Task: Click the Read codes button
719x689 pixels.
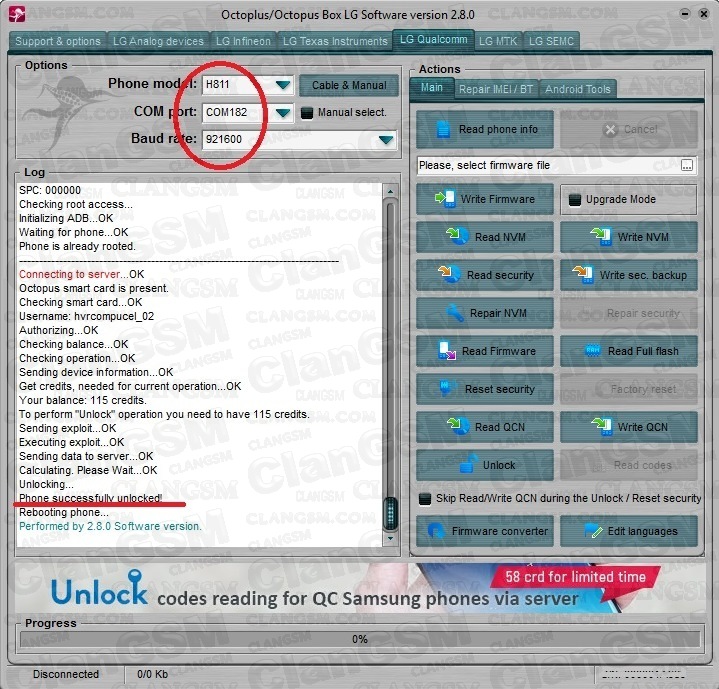Action: click(x=628, y=465)
